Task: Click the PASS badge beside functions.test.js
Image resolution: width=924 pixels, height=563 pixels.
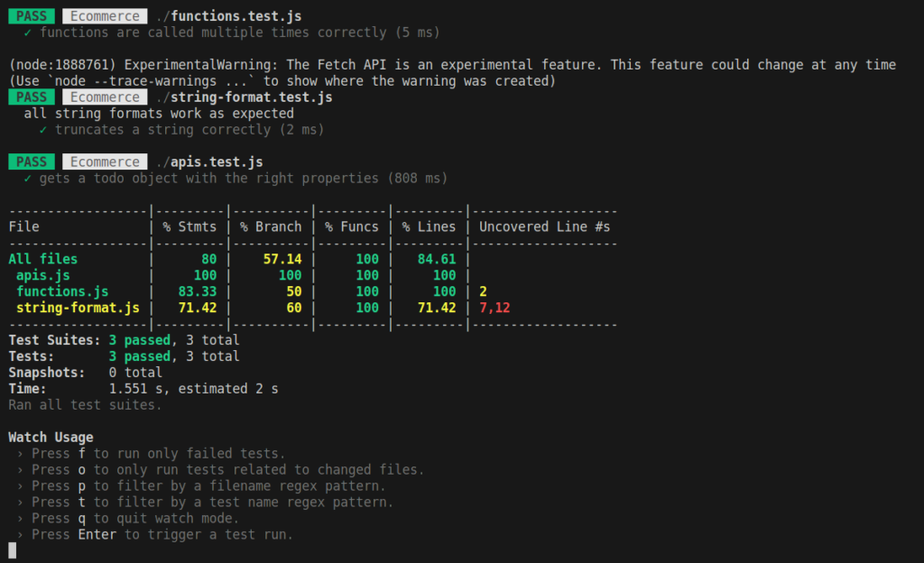Action: (x=32, y=16)
